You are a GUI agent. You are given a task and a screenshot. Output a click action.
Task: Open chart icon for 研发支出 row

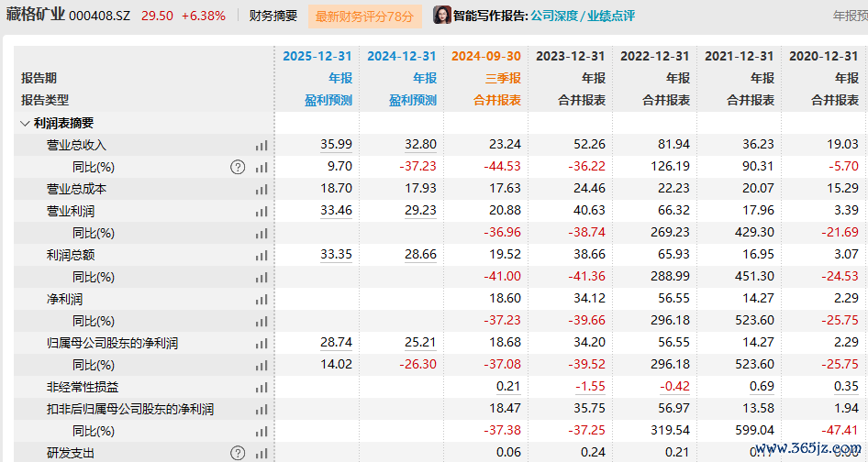[262, 453]
